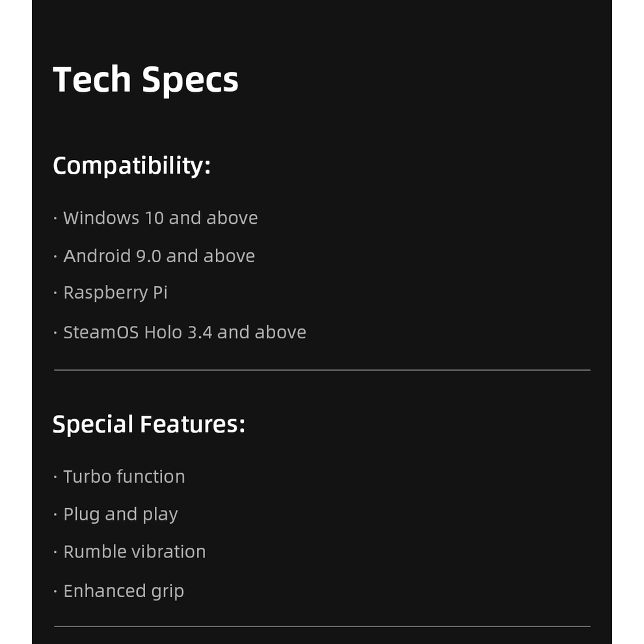Click the word "Features:" in section heading
Screen dimensions: 644x644
(193, 424)
